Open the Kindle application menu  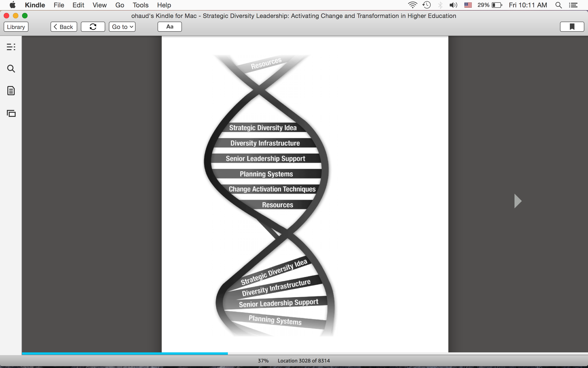[35, 5]
